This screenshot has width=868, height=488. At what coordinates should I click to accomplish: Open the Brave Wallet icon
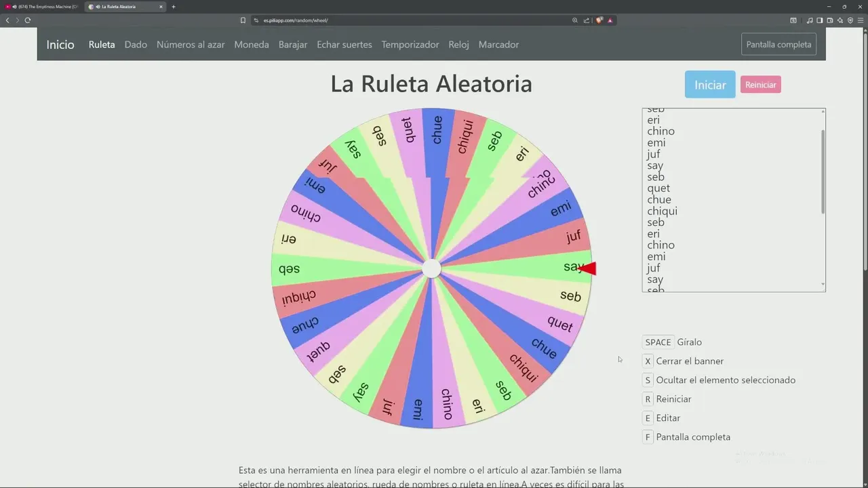tap(830, 20)
